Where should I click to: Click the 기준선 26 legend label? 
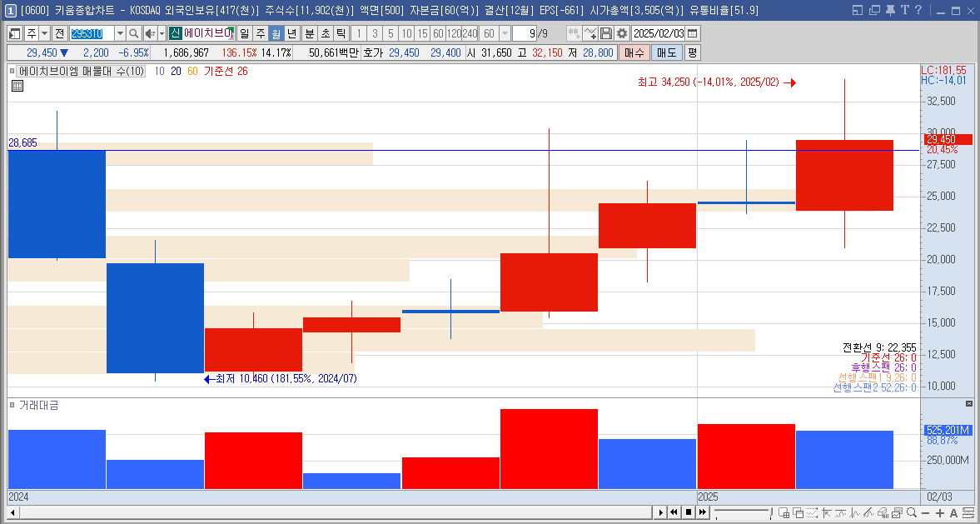pos(226,72)
